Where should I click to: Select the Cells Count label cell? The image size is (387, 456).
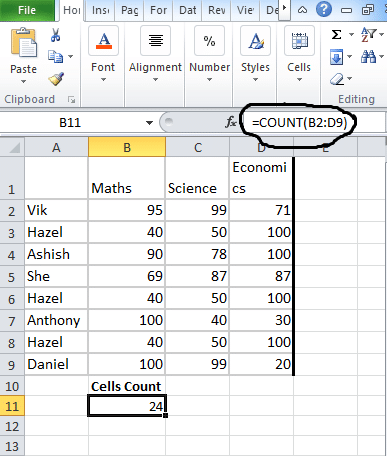coord(127,386)
